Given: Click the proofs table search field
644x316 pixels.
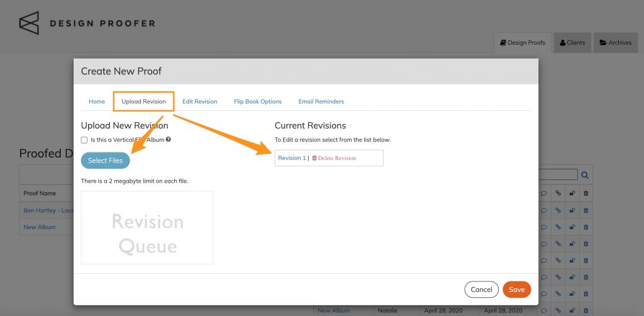Looking at the screenshot, I should pos(558,174).
